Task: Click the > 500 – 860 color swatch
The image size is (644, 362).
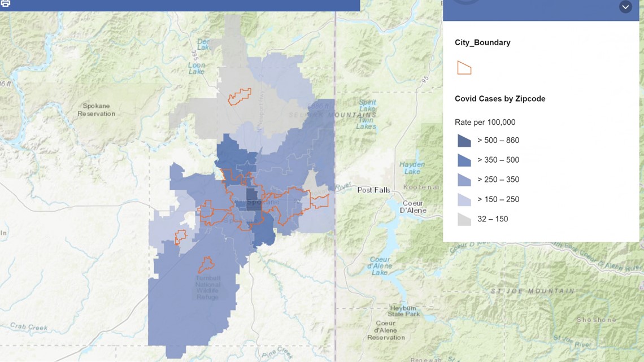Action: tap(464, 141)
